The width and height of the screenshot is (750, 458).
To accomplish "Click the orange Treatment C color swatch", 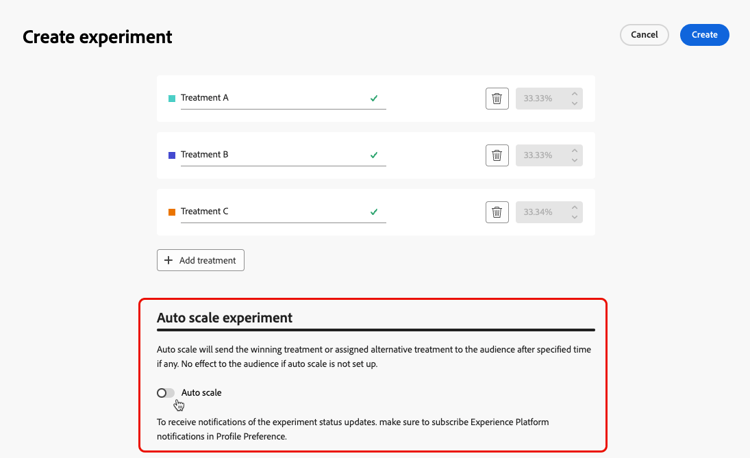I will (172, 212).
